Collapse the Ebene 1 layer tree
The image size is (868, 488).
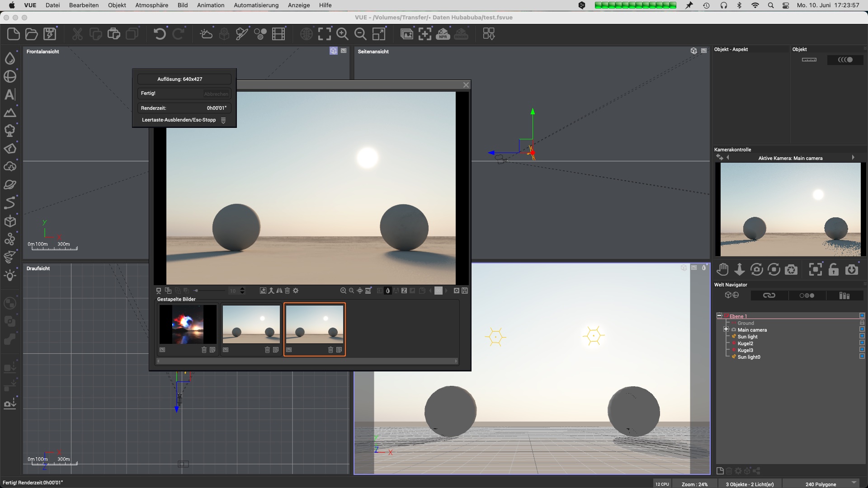click(x=719, y=316)
